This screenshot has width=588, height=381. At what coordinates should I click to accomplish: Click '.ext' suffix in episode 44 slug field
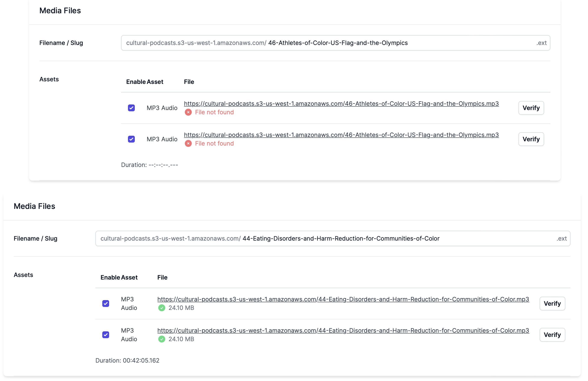click(561, 238)
